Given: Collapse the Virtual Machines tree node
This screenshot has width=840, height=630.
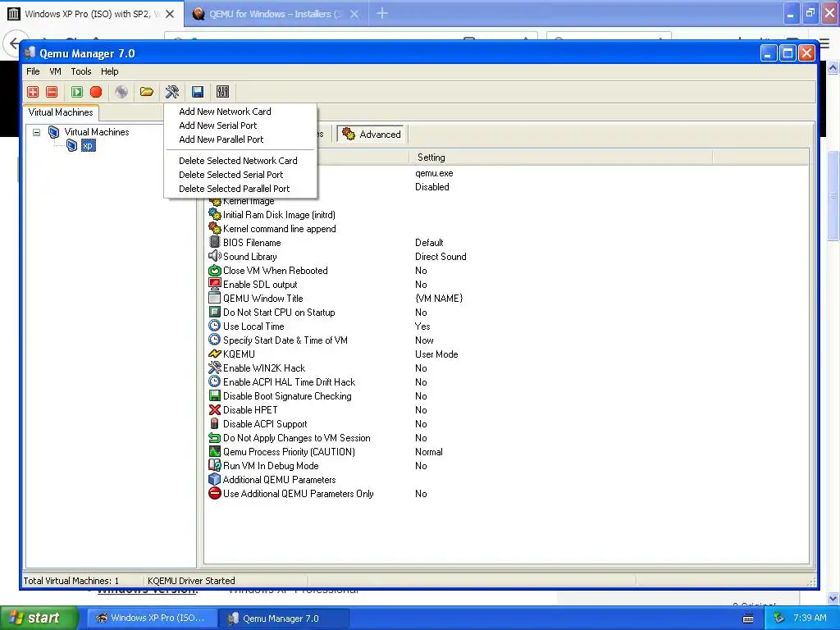Looking at the screenshot, I should (36, 132).
